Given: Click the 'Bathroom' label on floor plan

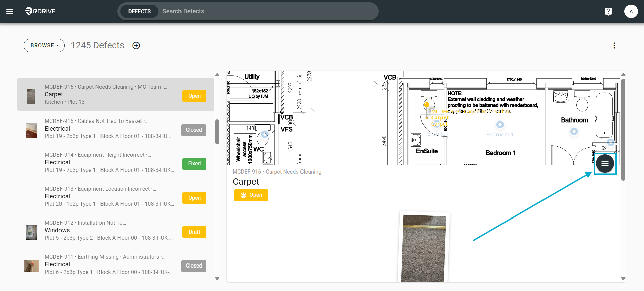Looking at the screenshot, I should pos(574,120).
